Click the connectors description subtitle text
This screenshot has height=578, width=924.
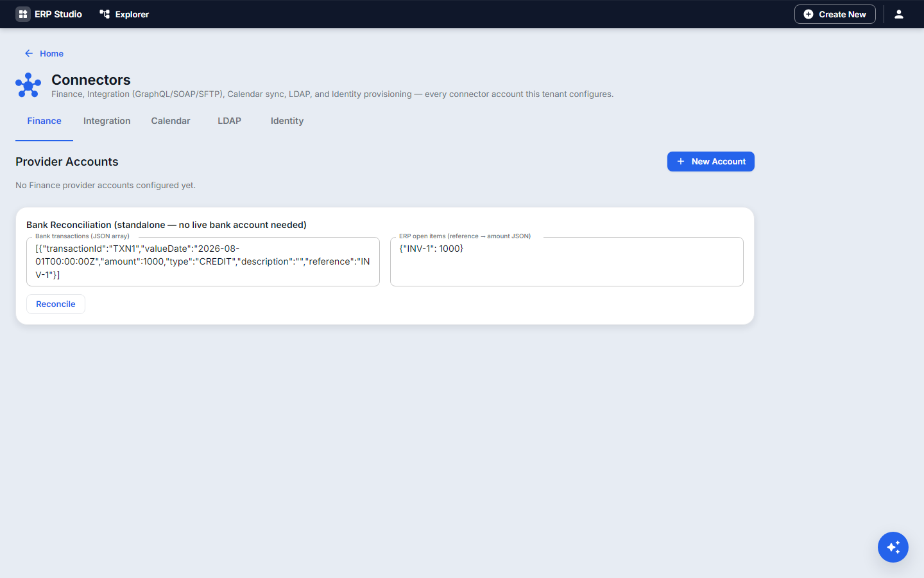pyautogui.click(x=332, y=94)
